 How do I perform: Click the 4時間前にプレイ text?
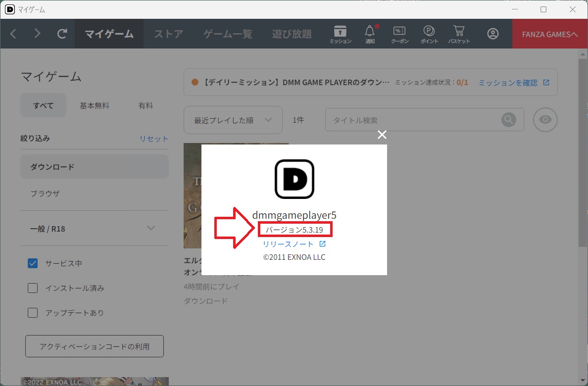[211, 287]
